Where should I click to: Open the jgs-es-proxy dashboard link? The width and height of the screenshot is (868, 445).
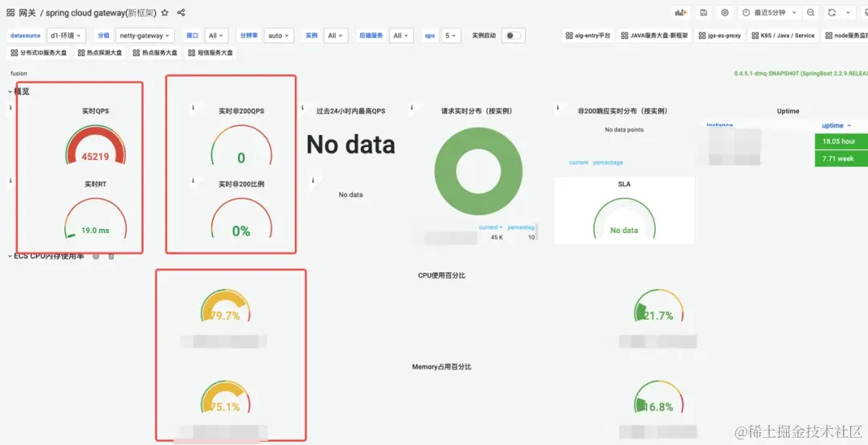click(x=719, y=35)
